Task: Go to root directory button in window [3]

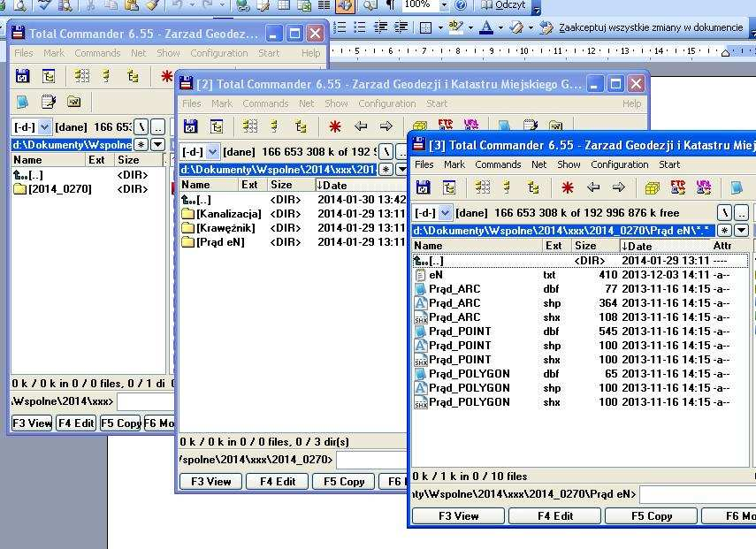Action: click(725, 212)
